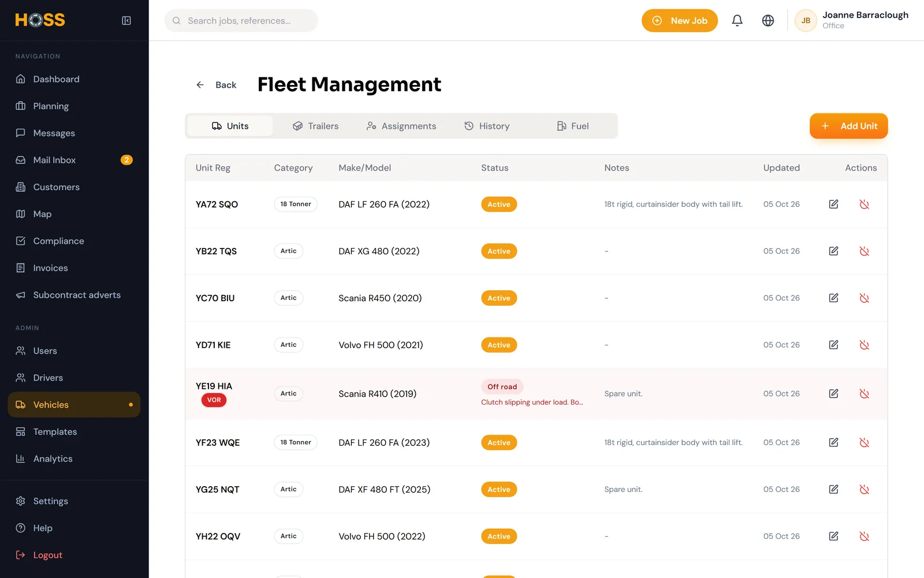The height and width of the screenshot is (578, 924).
Task: Open Templates page
Action: click(x=74, y=432)
